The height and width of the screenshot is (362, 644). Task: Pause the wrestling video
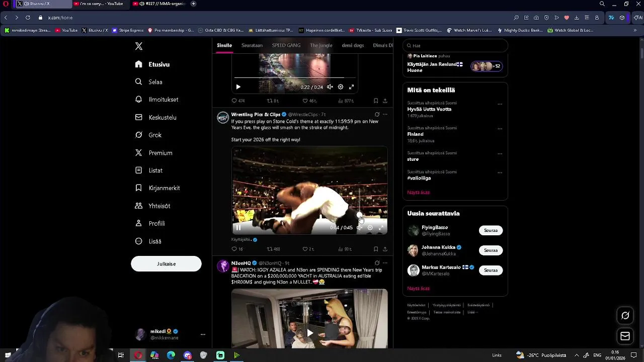(x=238, y=228)
